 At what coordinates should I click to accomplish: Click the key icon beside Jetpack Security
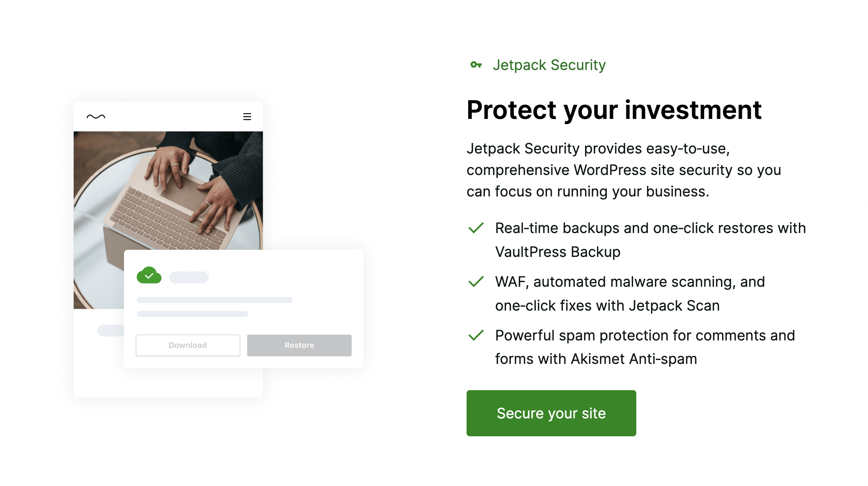pos(476,65)
